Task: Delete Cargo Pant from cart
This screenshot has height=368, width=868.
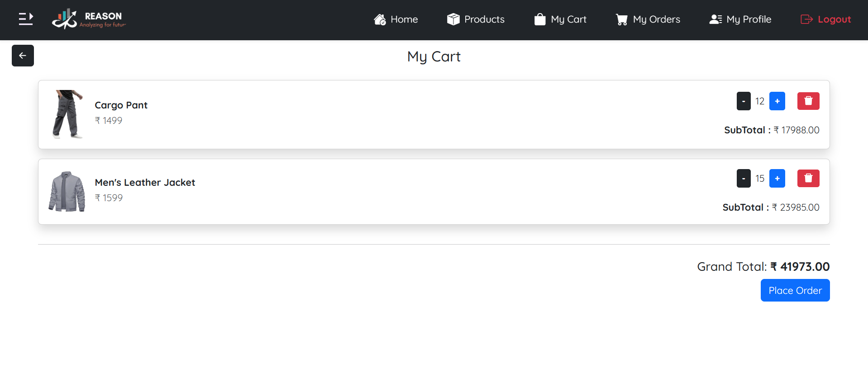Action: tap(808, 101)
